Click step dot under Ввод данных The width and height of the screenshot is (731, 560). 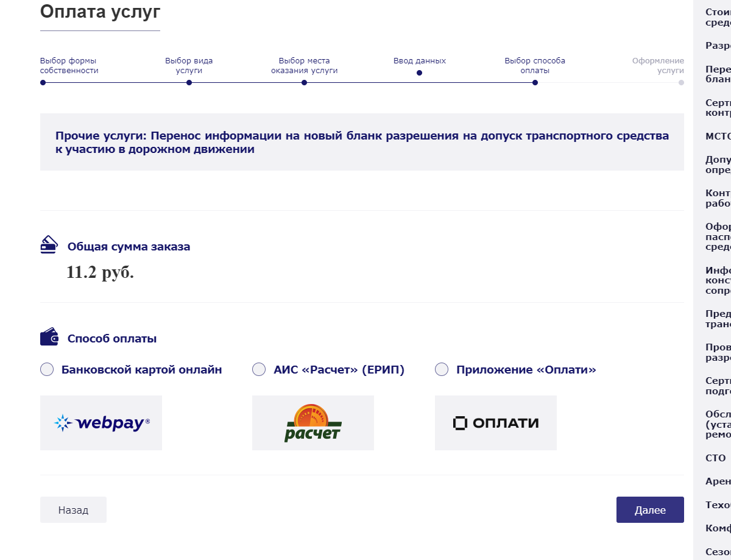[x=419, y=73]
